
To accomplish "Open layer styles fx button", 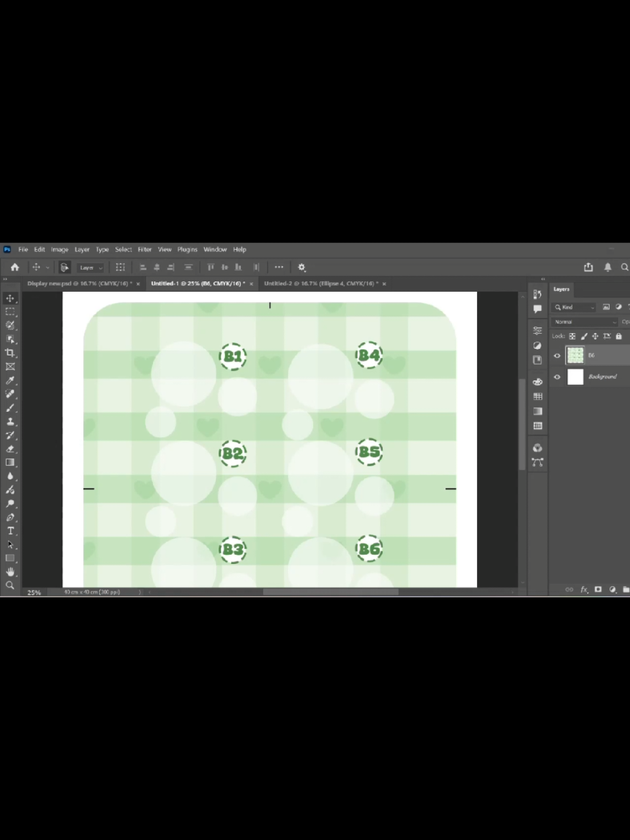I will 584,590.
